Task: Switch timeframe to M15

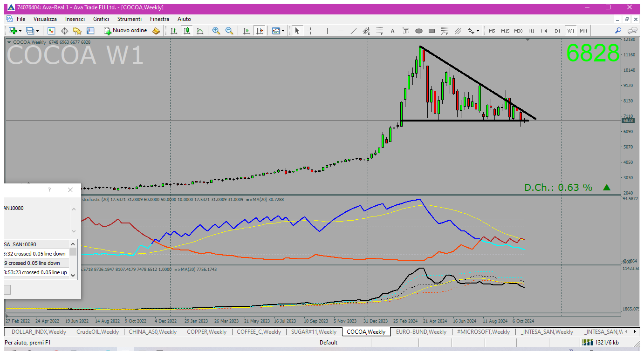Action: 505,31
